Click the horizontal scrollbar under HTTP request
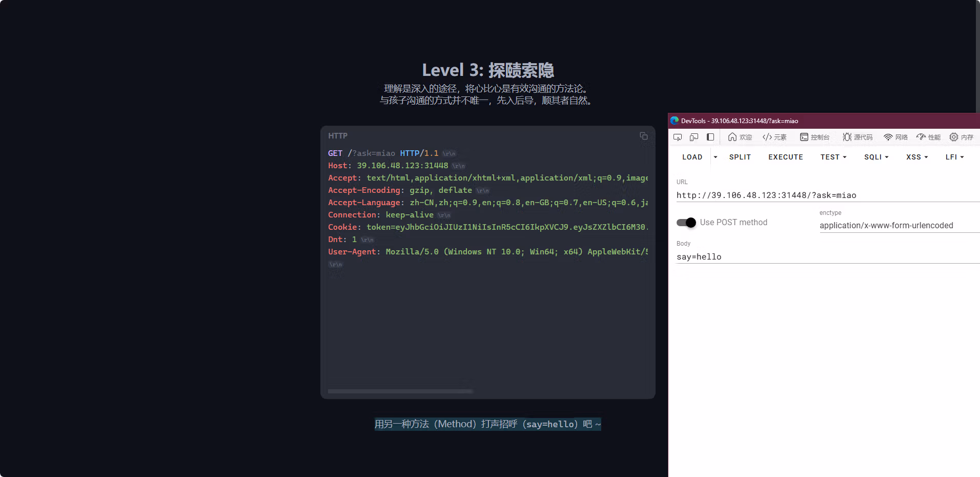 pyautogui.click(x=400, y=391)
